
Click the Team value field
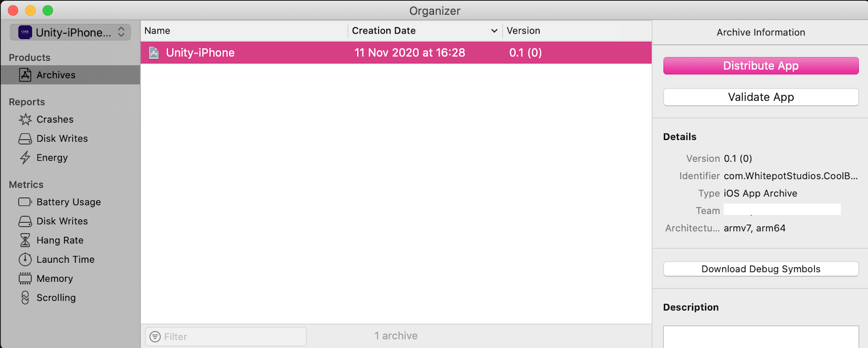pyautogui.click(x=782, y=210)
